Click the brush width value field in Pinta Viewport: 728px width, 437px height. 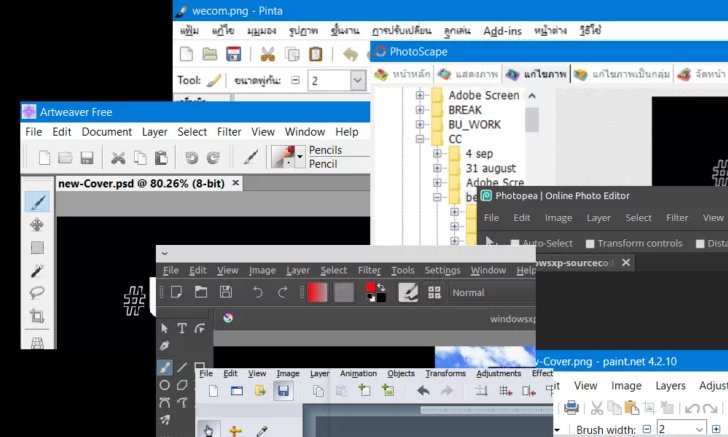click(329, 81)
